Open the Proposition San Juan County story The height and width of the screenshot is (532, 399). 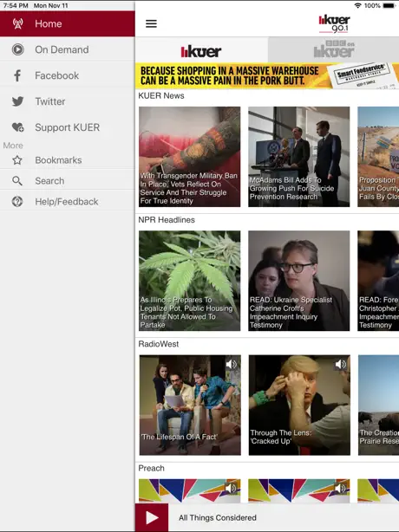[x=378, y=157]
